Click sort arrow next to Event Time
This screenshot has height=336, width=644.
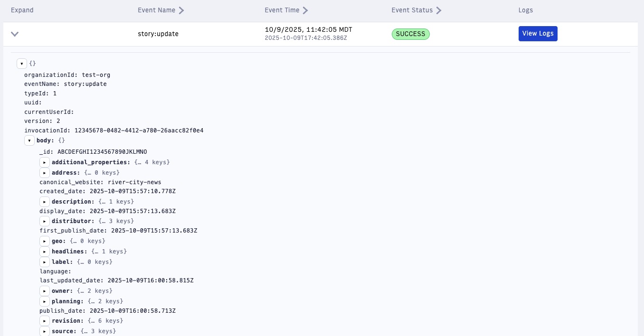pyautogui.click(x=305, y=10)
